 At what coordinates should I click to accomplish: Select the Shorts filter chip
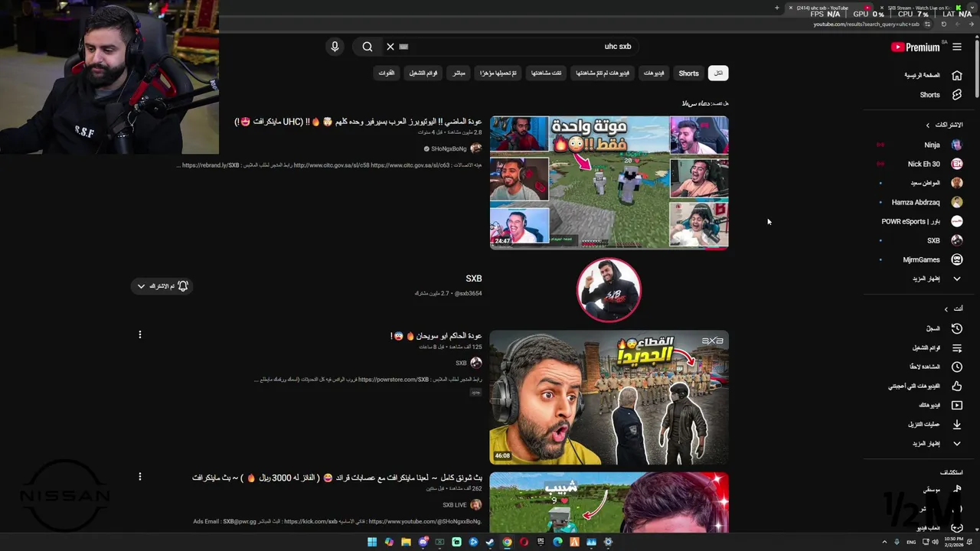point(688,73)
